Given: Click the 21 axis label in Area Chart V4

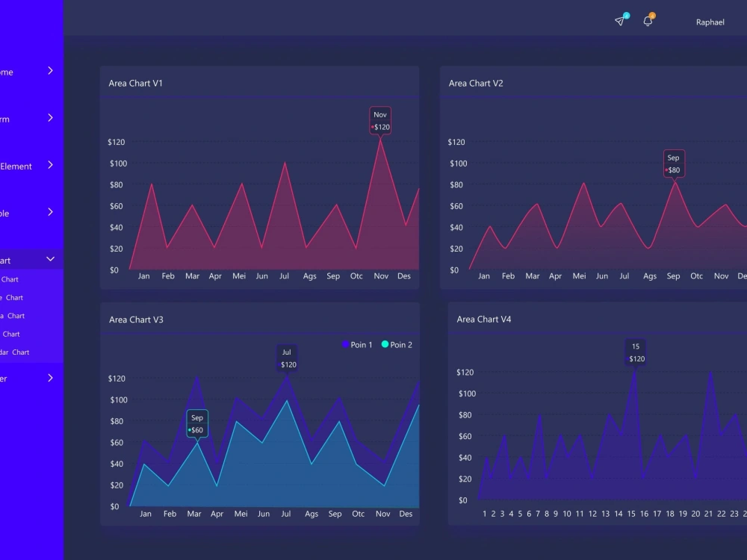Looking at the screenshot, I should (708, 514).
